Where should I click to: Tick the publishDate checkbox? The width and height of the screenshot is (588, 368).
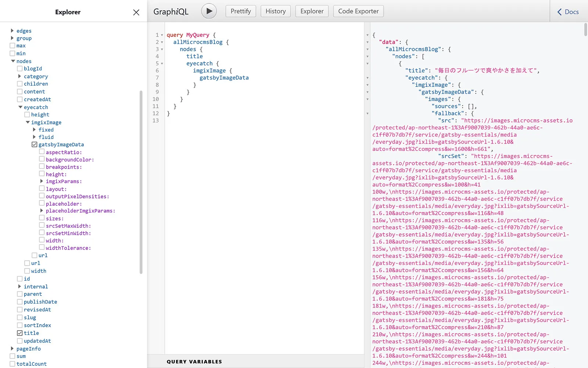(20, 302)
